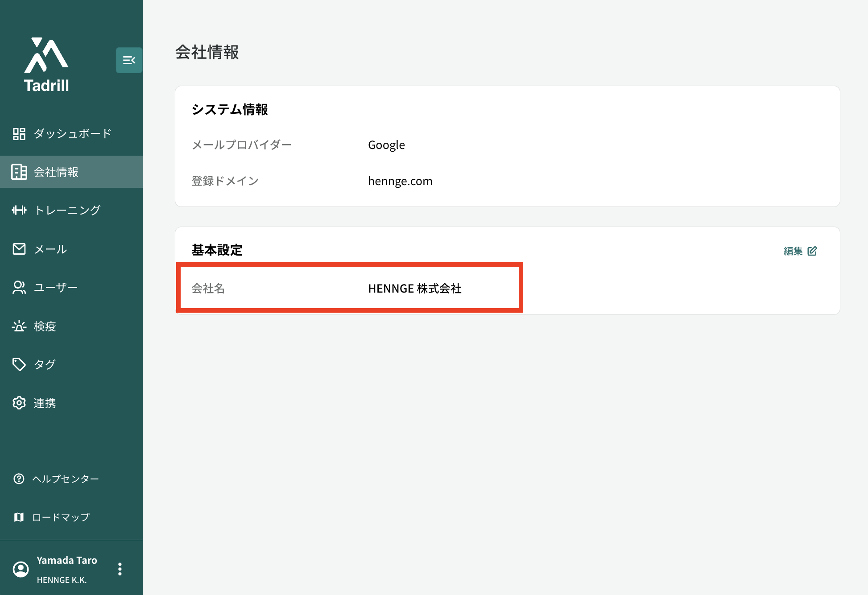Screen dimensions: 868x595
Task: Click the メールプロバイダー label
Action: pyautogui.click(x=241, y=145)
